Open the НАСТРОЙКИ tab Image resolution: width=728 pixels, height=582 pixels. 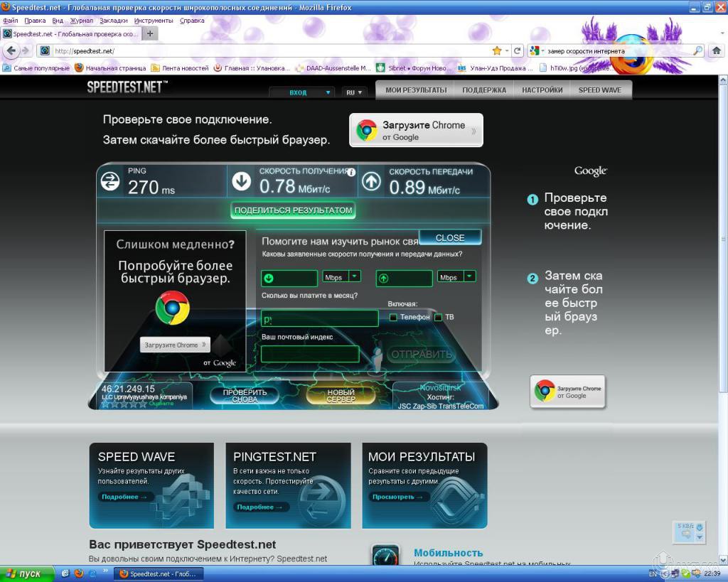(x=542, y=90)
